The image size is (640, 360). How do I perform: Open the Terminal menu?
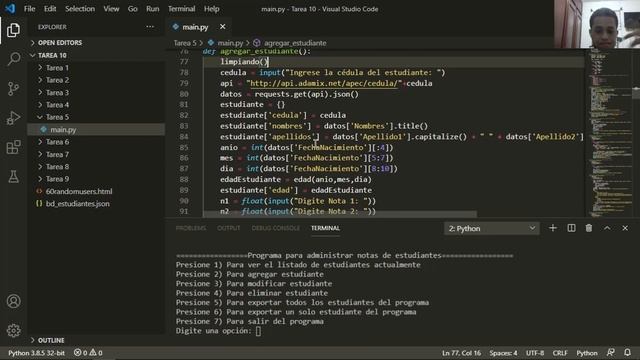point(182,9)
